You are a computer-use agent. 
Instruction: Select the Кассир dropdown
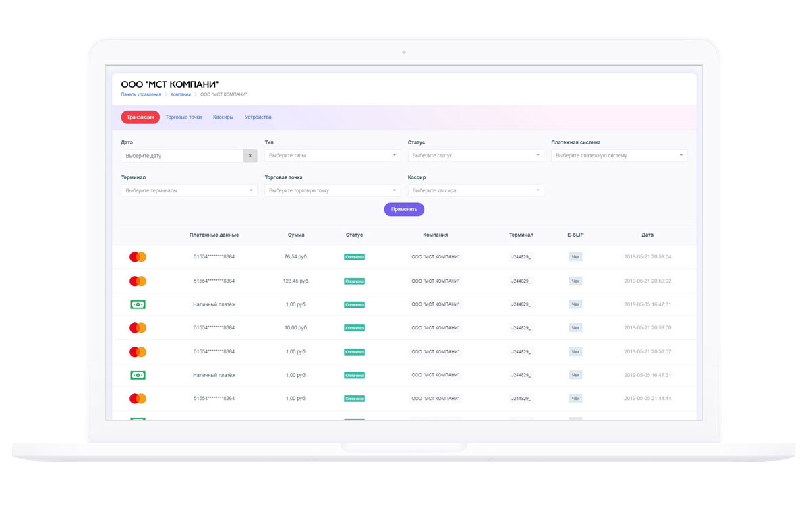tap(475, 191)
